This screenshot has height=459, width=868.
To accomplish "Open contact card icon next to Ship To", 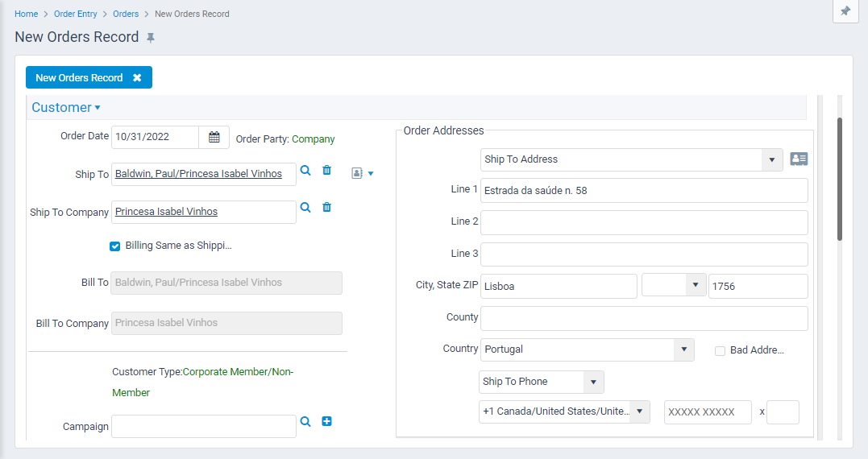I will click(x=357, y=174).
